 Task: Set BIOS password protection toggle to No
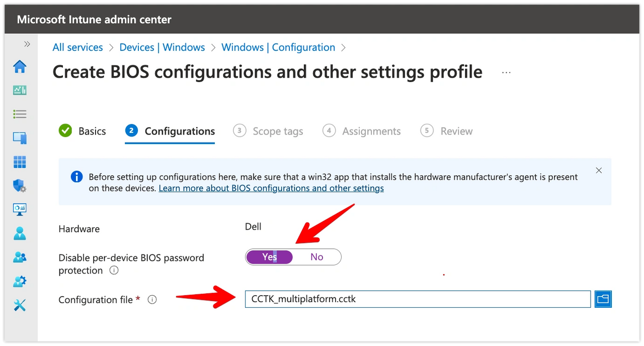[316, 257]
